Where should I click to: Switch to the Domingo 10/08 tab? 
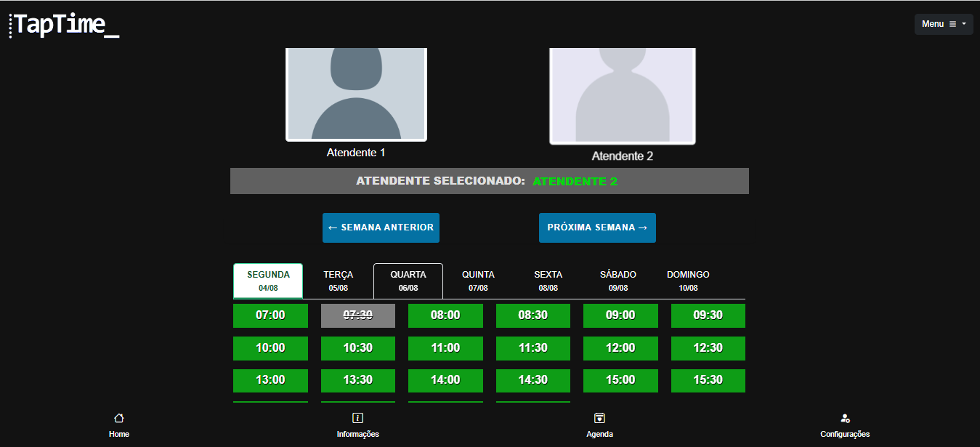coord(687,280)
